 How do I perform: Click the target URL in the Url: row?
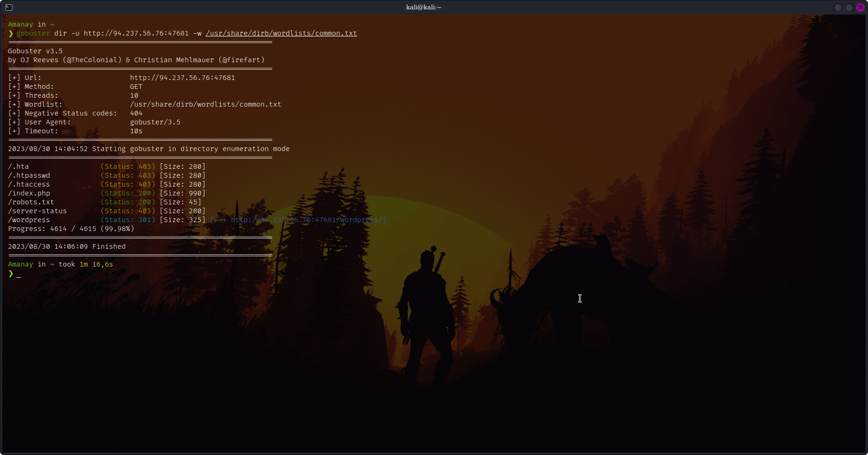(x=182, y=78)
